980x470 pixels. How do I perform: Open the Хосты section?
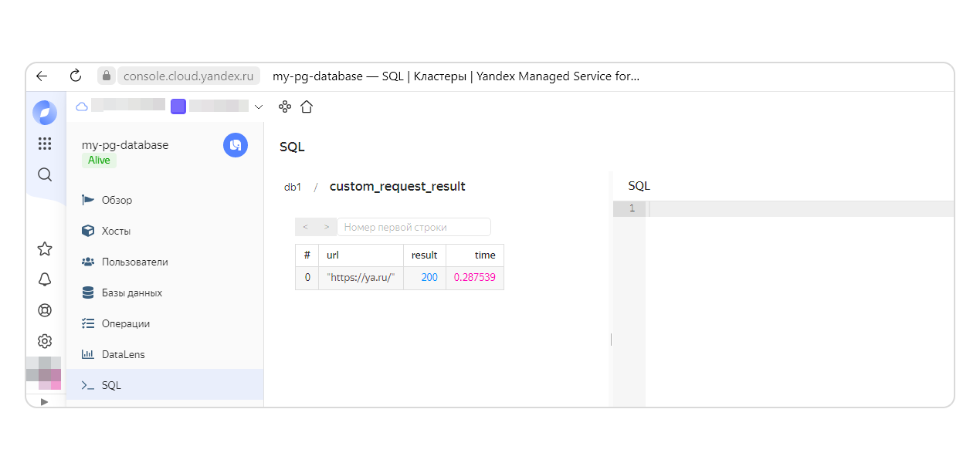tap(164, 231)
